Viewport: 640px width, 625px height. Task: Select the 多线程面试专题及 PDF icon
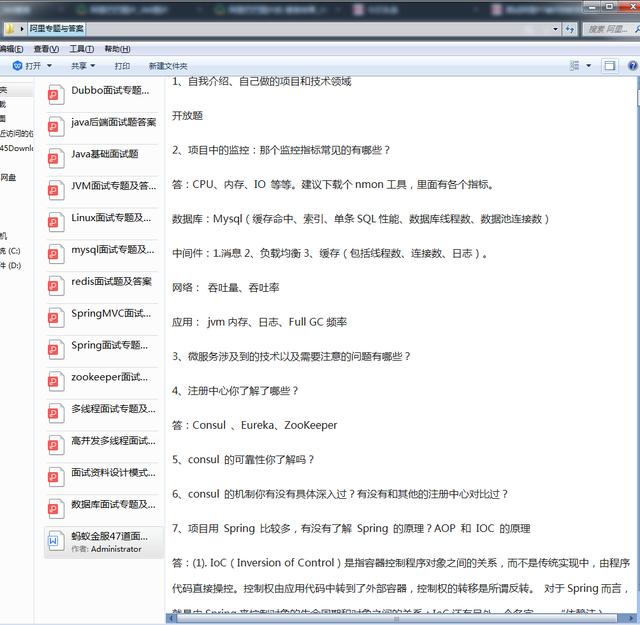point(55,413)
